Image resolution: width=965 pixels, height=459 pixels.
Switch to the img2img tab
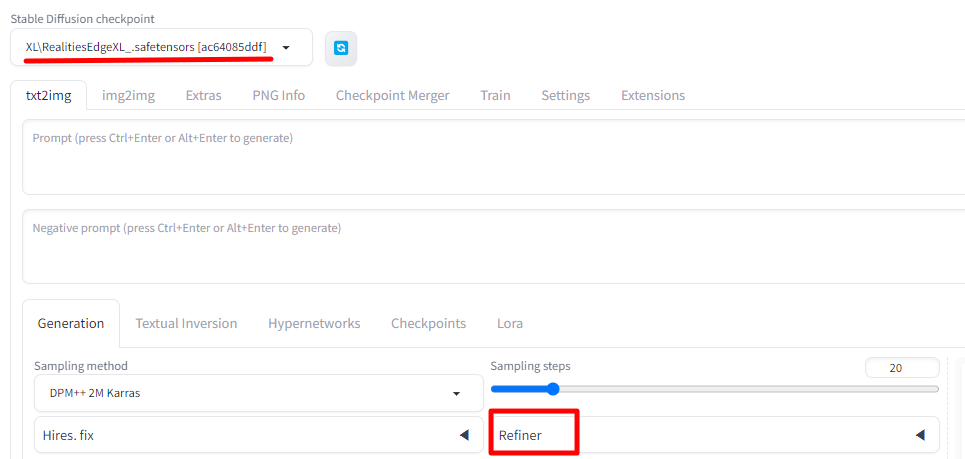(128, 95)
